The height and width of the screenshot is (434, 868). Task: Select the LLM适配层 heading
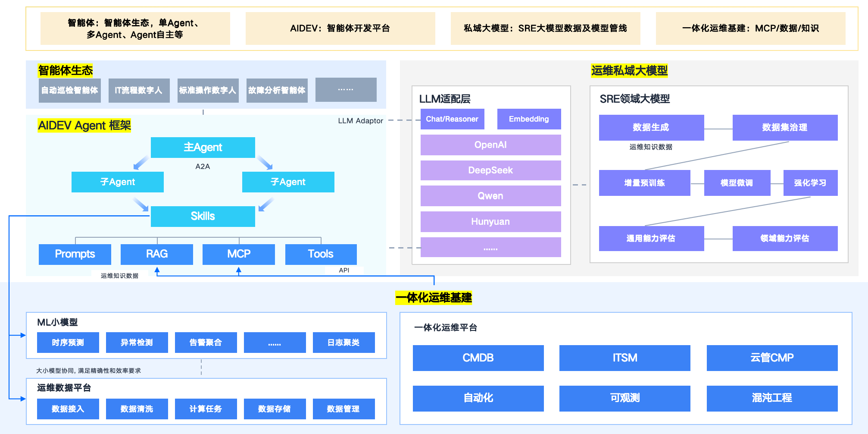(x=445, y=99)
